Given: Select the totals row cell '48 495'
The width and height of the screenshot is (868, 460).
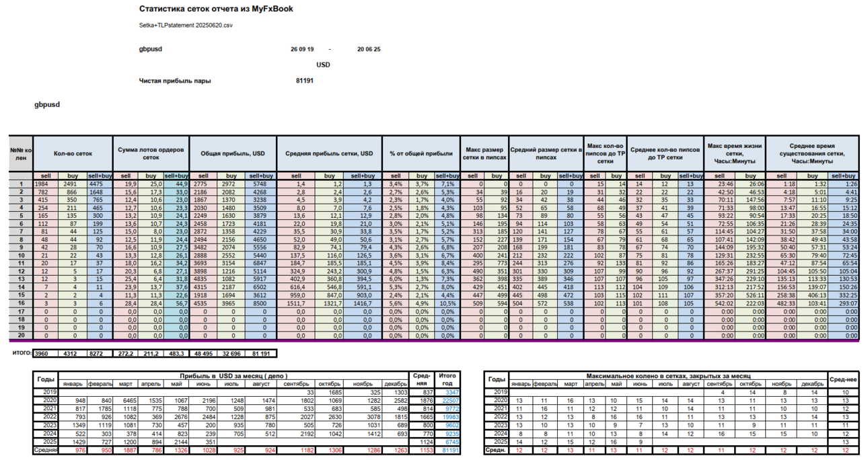Looking at the screenshot, I should (x=204, y=352).
